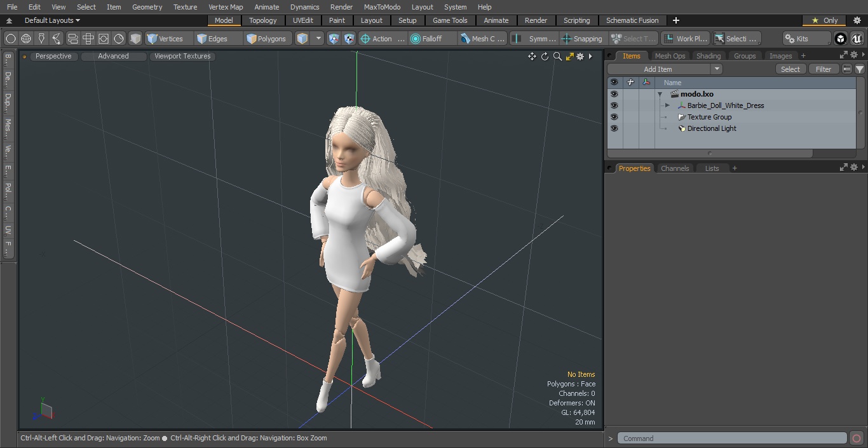Viewport: 868px width, 448px height.
Task: Click the viewport maximize arrows icon
Action: (x=570, y=57)
